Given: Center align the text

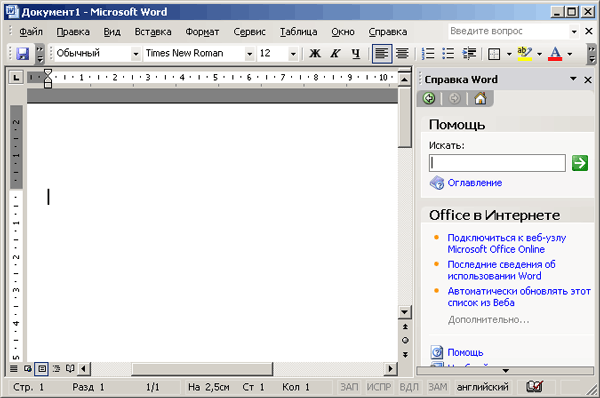Looking at the screenshot, I should click(402, 54).
